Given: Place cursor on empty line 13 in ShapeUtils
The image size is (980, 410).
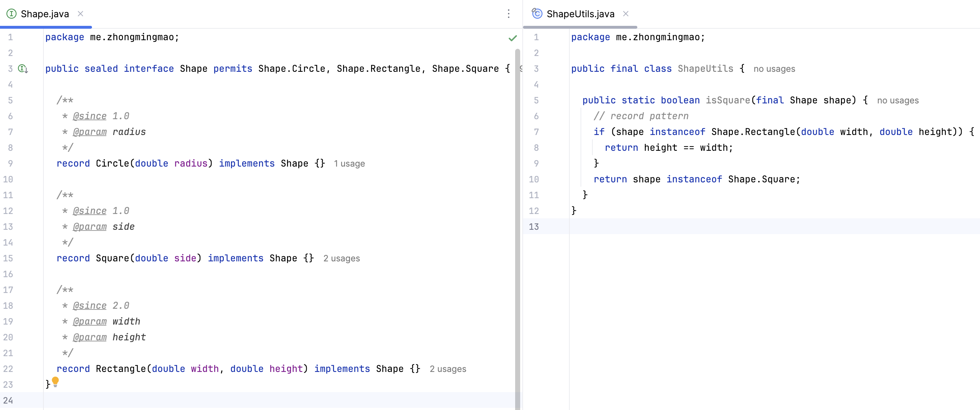Looking at the screenshot, I should [723, 227].
